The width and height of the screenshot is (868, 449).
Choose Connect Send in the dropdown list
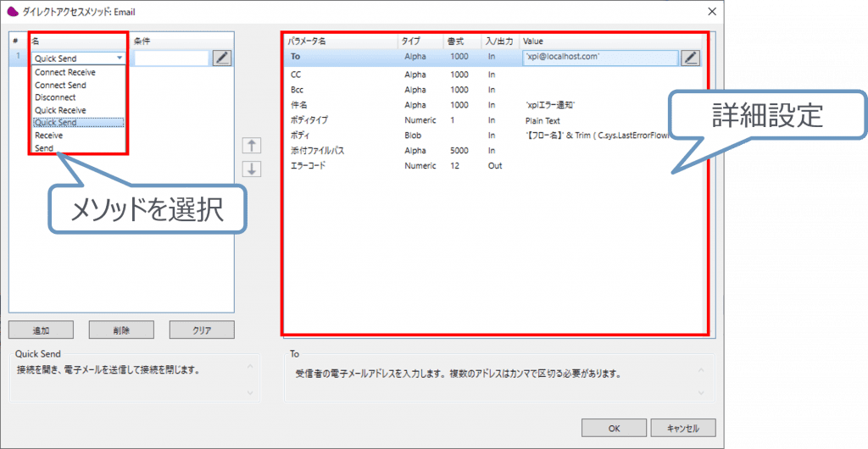[x=60, y=86]
